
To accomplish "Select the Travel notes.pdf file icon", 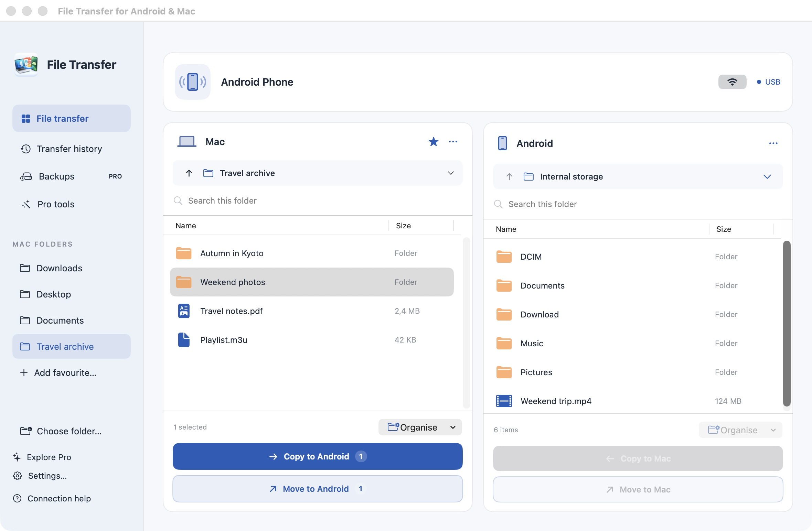I will tap(184, 311).
